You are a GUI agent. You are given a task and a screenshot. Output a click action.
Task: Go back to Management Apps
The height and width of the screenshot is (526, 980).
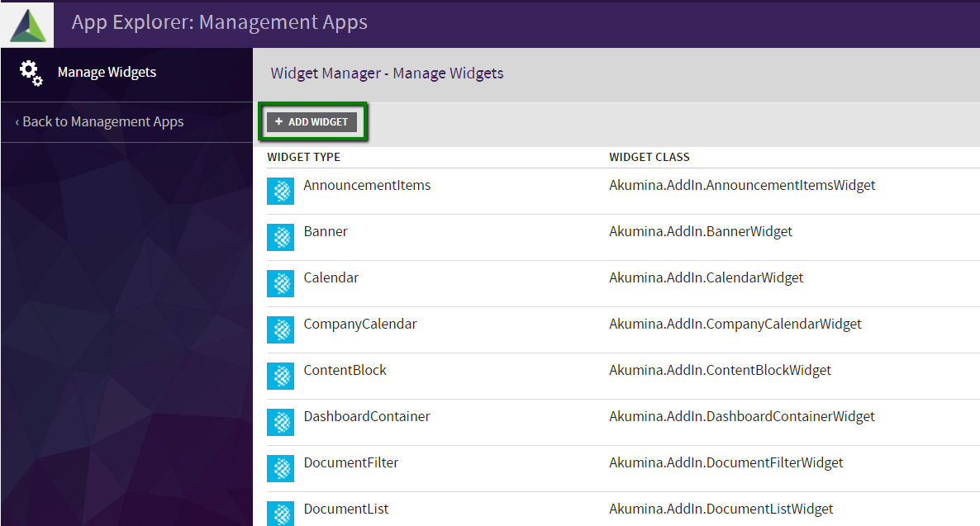coord(99,122)
